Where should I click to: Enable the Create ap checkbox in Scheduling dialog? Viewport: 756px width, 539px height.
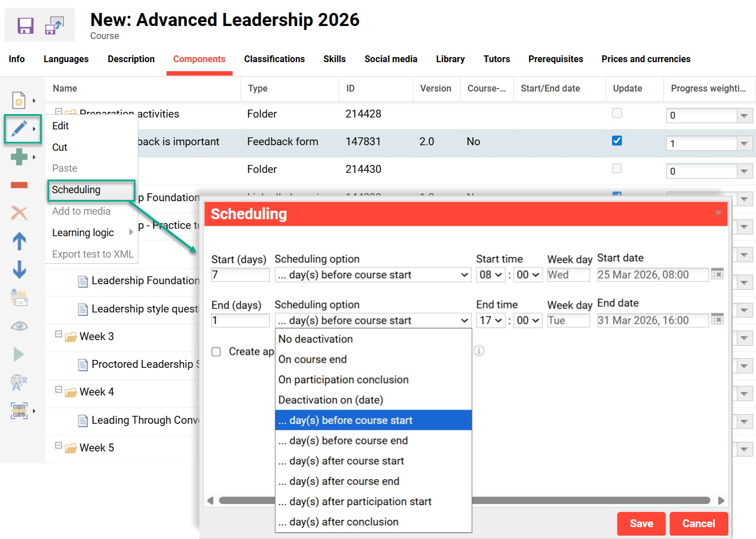[216, 351]
